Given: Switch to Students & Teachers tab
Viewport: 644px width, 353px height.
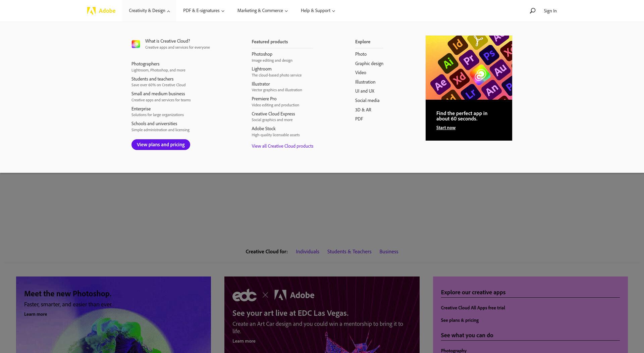Looking at the screenshot, I should coord(349,252).
